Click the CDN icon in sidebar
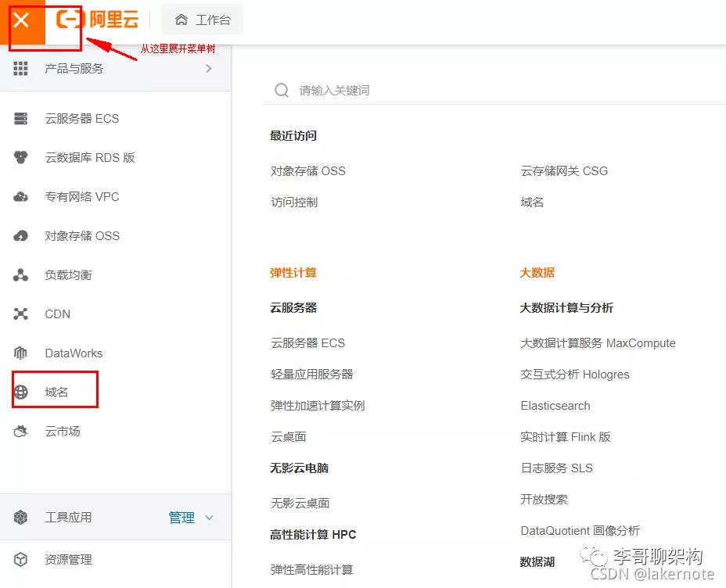The width and height of the screenshot is (726, 588). pyautogui.click(x=21, y=314)
